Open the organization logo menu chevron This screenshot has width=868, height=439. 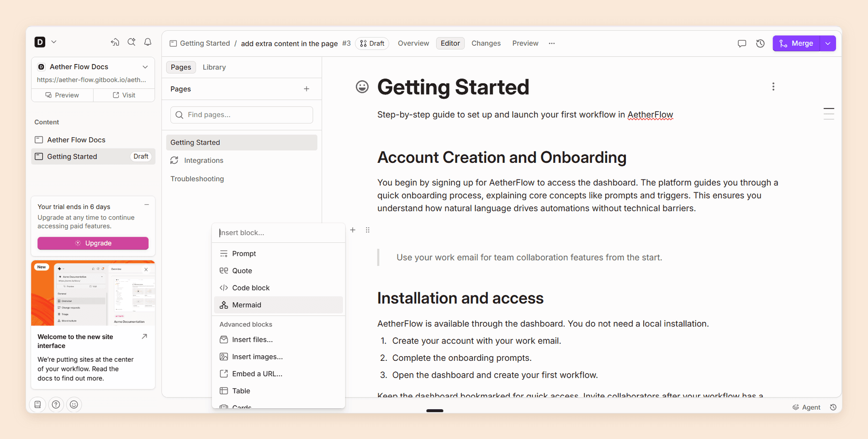pyautogui.click(x=54, y=42)
